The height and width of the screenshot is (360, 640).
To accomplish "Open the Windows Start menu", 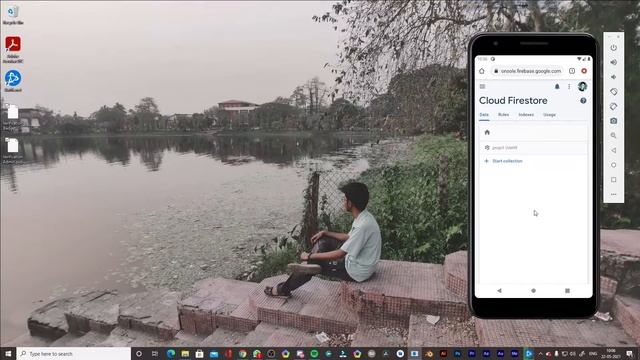I will [x=8, y=353].
